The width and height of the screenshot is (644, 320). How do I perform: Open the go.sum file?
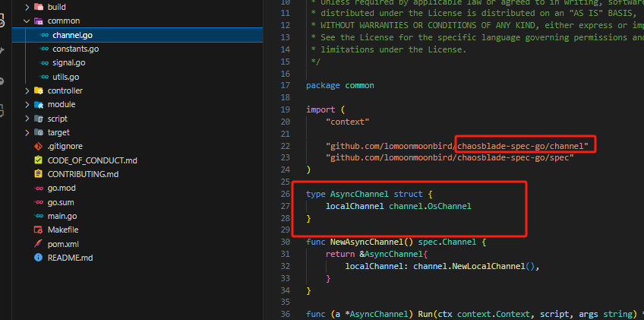coord(61,202)
